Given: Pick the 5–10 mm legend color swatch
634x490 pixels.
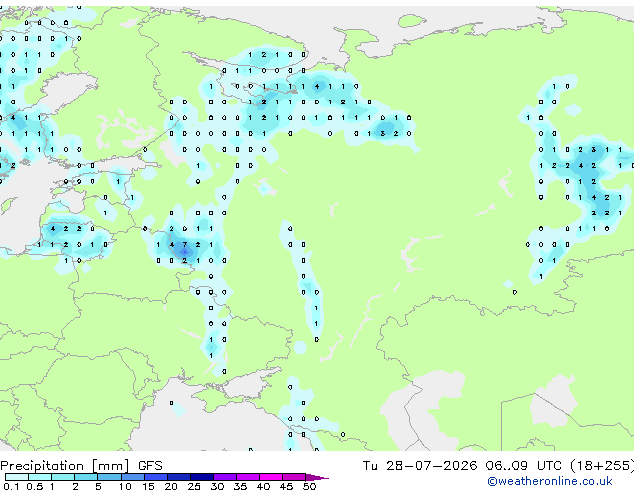Looking at the screenshot, I should (x=109, y=477).
